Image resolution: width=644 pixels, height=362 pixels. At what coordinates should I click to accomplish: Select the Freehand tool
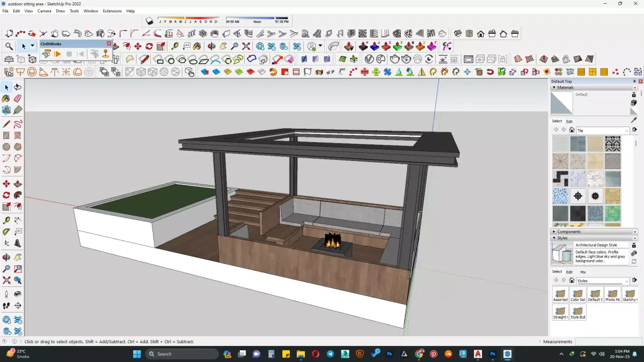pyautogui.click(x=18, y=124)
